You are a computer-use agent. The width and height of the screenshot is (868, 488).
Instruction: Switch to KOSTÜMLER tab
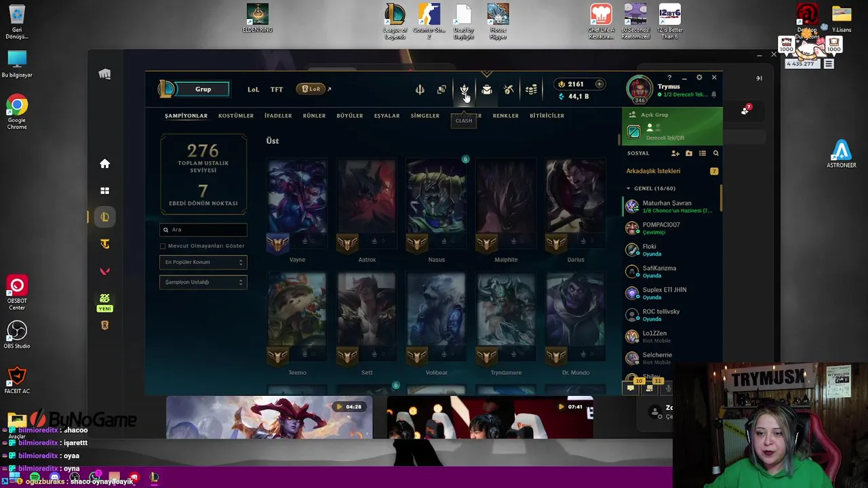[236, 116]
